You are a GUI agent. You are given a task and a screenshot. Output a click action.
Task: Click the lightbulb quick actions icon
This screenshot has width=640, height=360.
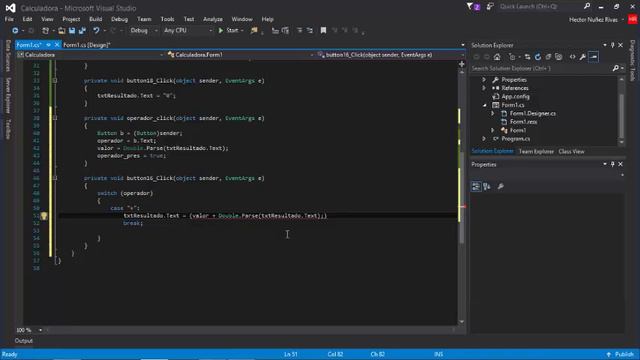click(x=44, y=216)
